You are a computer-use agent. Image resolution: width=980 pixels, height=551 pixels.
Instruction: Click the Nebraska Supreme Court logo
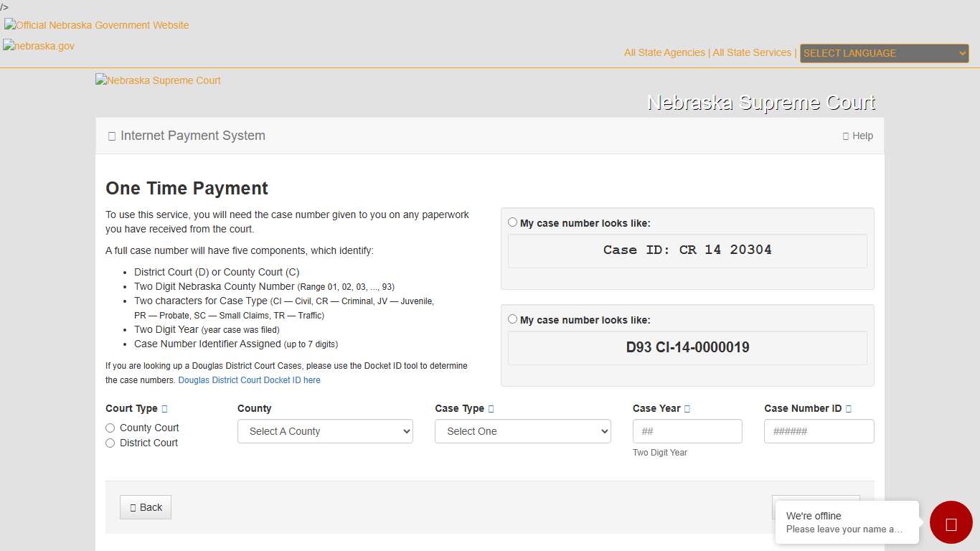(x=158, y=80)
